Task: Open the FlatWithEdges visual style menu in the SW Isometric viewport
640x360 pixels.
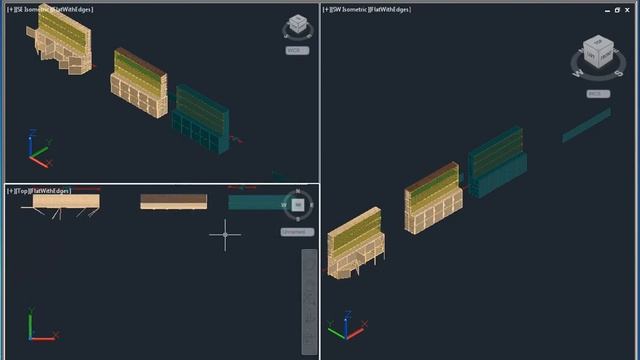Action: tap(389, 9)
